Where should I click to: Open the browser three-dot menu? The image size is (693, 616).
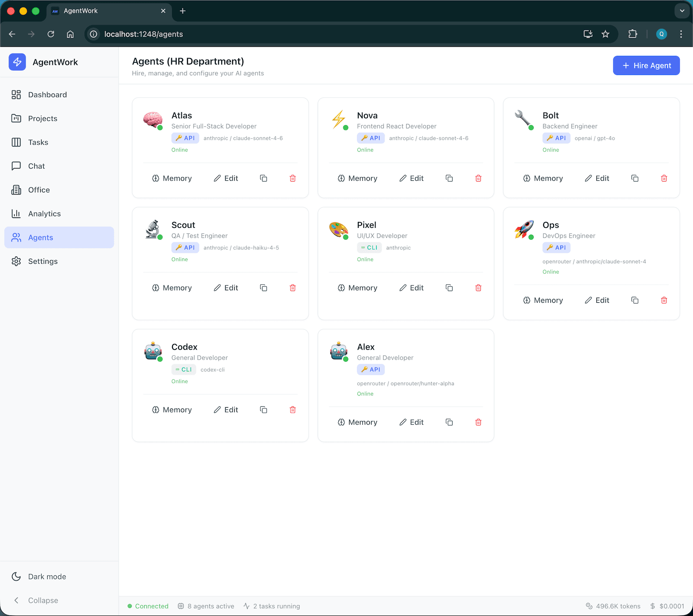click(680, 34)
